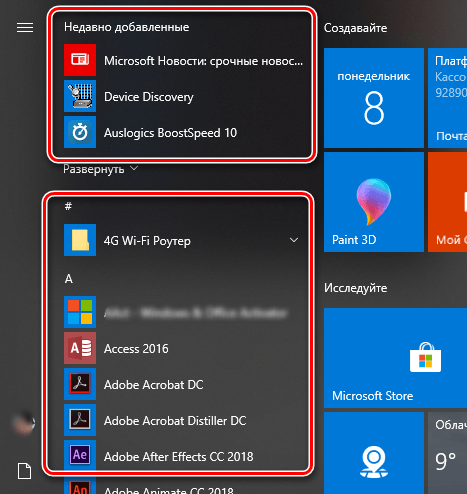467x494 pixels.
Task: Open the weather tile showing 9°
Action: (447, 453)
